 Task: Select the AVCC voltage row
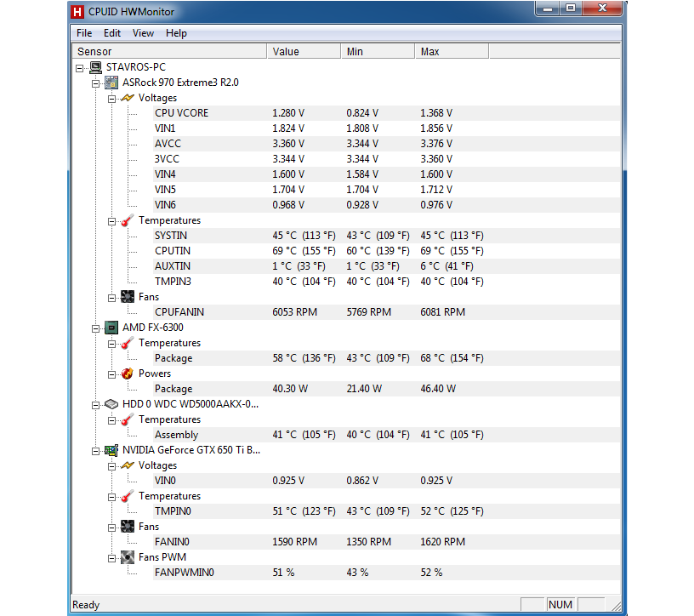(x=386, y=144)
